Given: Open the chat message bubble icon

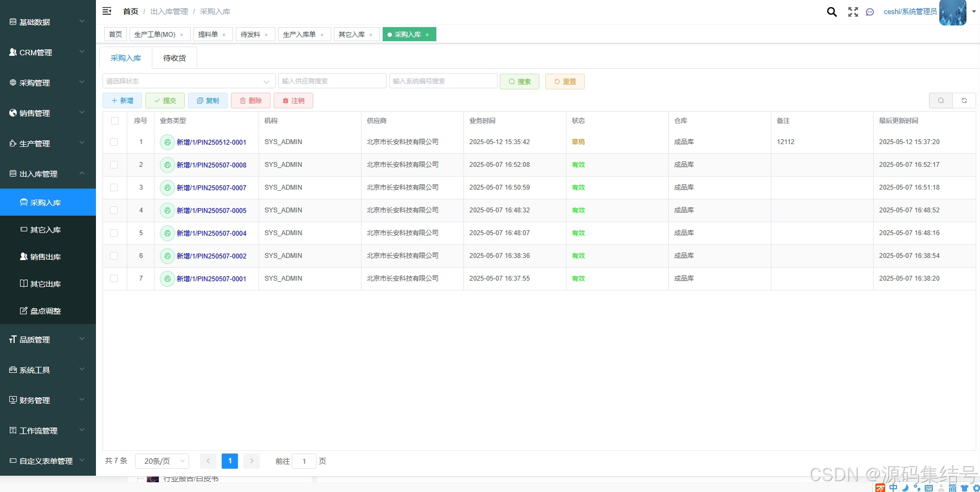Looking at the screenshot, I should point(870,12).
